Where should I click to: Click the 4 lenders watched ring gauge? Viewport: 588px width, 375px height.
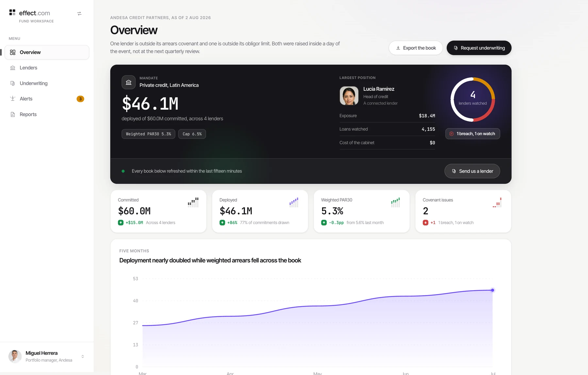pyautogui.click(x=473, y=100)
